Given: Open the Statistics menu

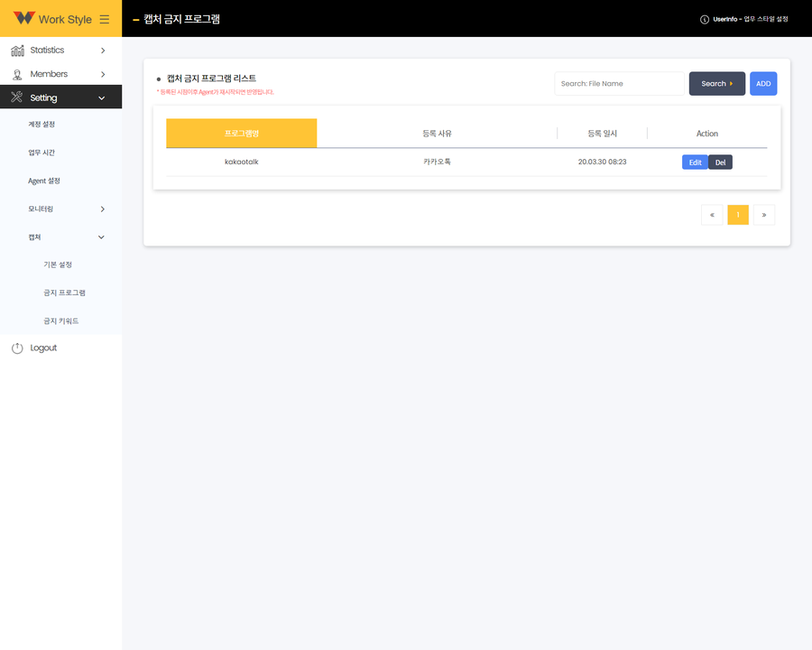Looking at the screenshot, I should 61,51.
